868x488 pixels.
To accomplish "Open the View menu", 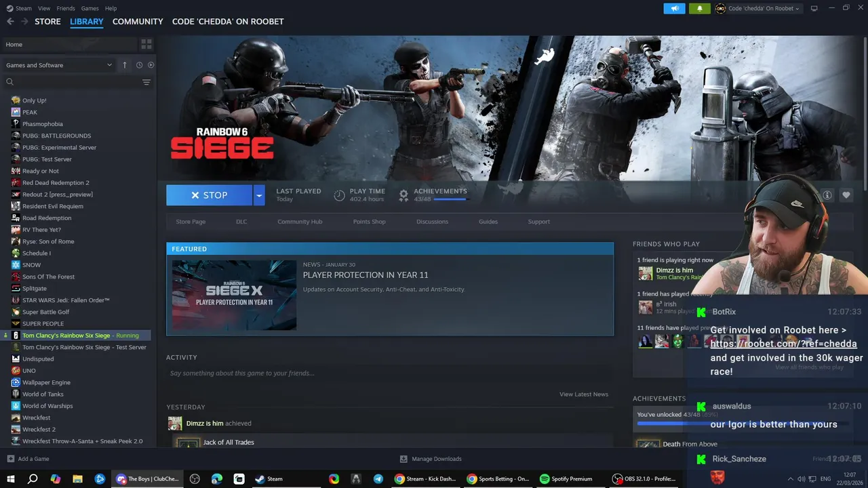I will click(44, 8).
